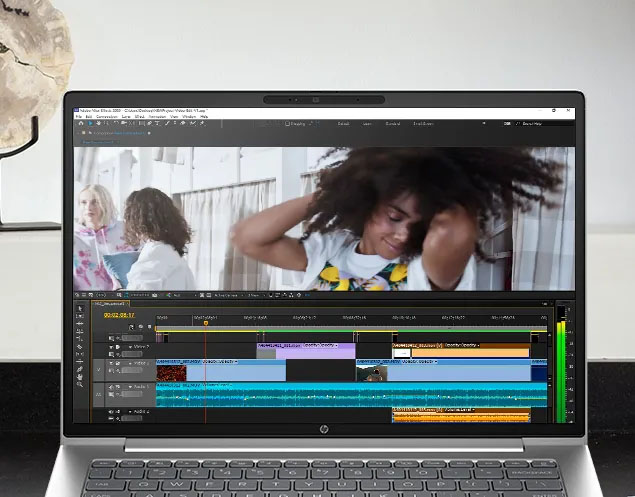
Task: Select the Puppet Pin tool
Action: (202, 124)
